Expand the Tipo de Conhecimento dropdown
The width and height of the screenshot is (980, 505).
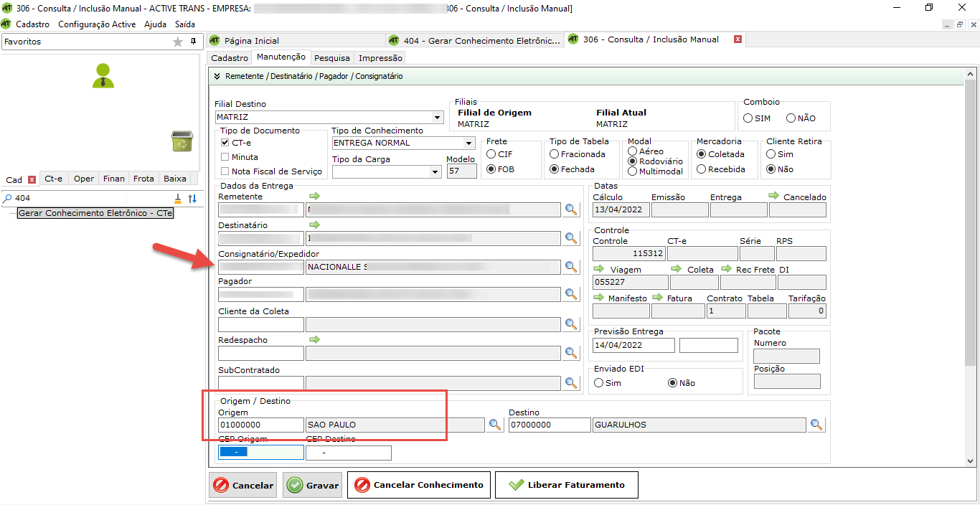point(469,143)
